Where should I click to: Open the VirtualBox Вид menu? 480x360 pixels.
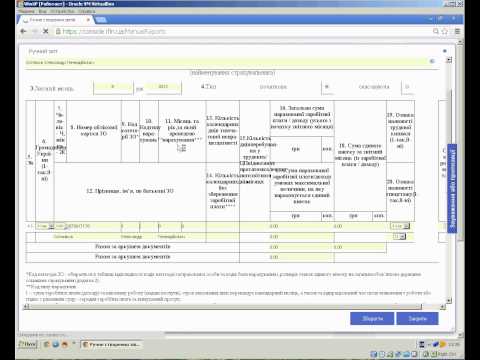point(42,11)
